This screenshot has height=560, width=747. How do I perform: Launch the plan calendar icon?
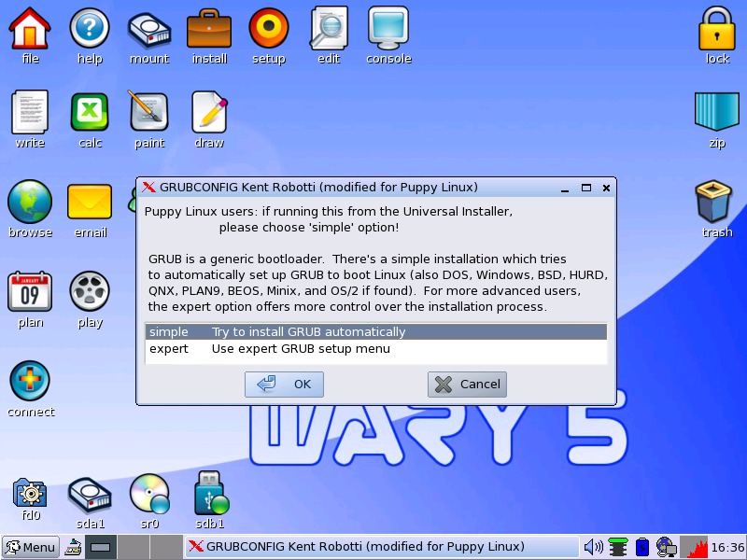(x=30, y=291)
